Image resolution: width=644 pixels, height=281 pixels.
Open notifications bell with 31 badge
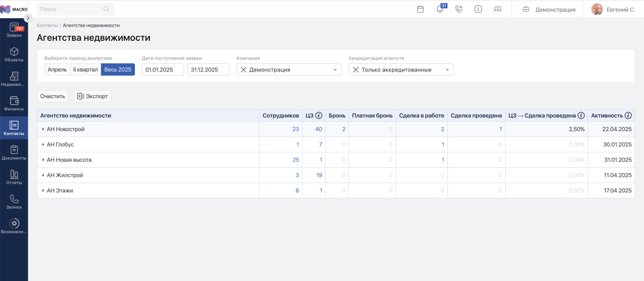click(x=440, y=9)
